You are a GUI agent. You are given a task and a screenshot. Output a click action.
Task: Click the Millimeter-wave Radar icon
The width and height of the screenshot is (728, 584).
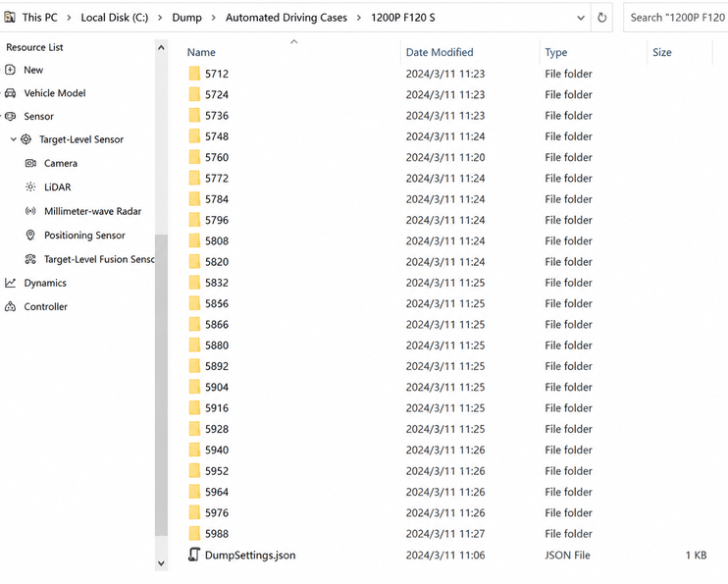tap(30, 211)
